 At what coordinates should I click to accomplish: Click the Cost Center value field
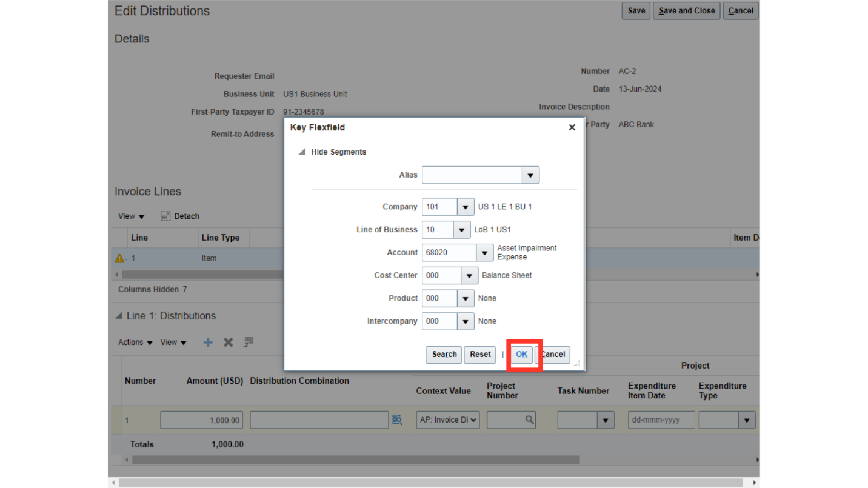pyautogui.click(x=442, y=275)
